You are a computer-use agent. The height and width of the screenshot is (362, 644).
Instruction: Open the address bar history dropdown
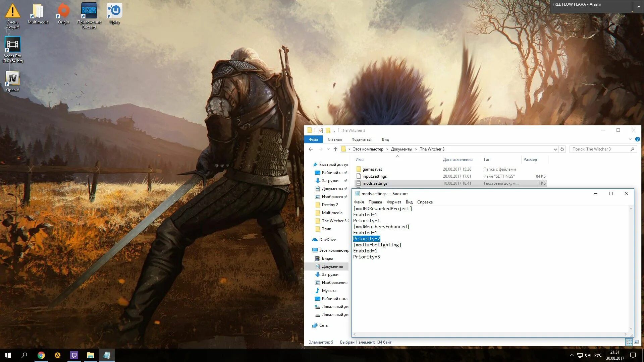[x=555, y=149]
